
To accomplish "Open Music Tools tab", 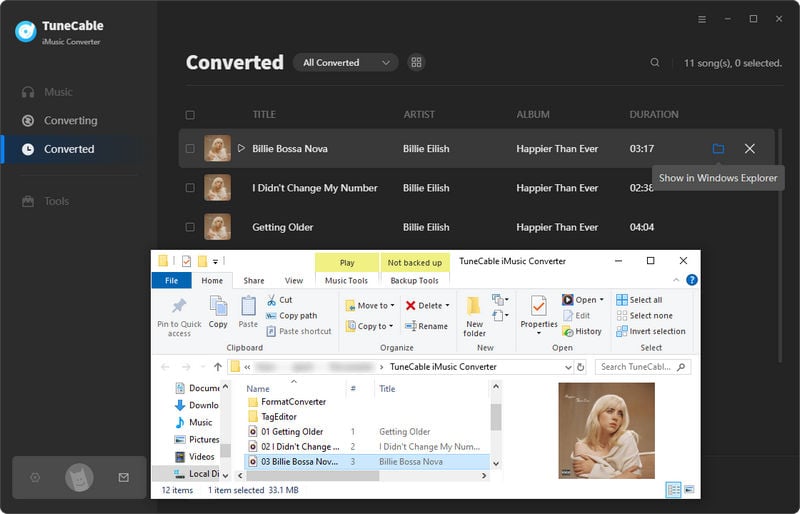I will [x=346, y=280].
